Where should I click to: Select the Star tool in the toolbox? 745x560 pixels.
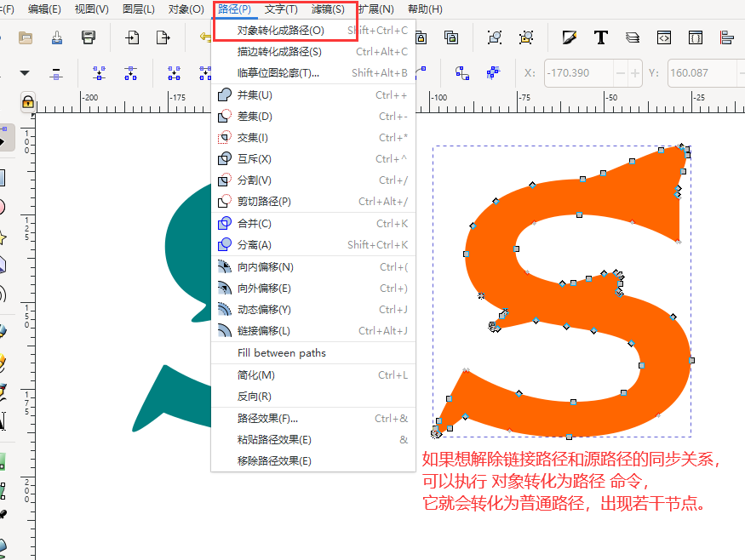(x=3, y=237)
